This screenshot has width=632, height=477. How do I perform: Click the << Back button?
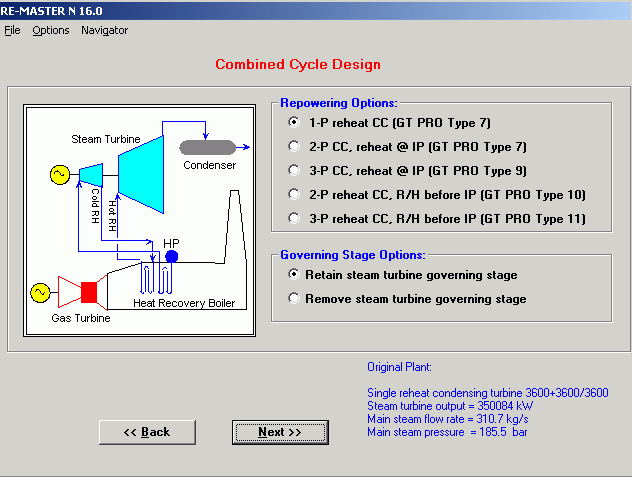coord(147,432)
